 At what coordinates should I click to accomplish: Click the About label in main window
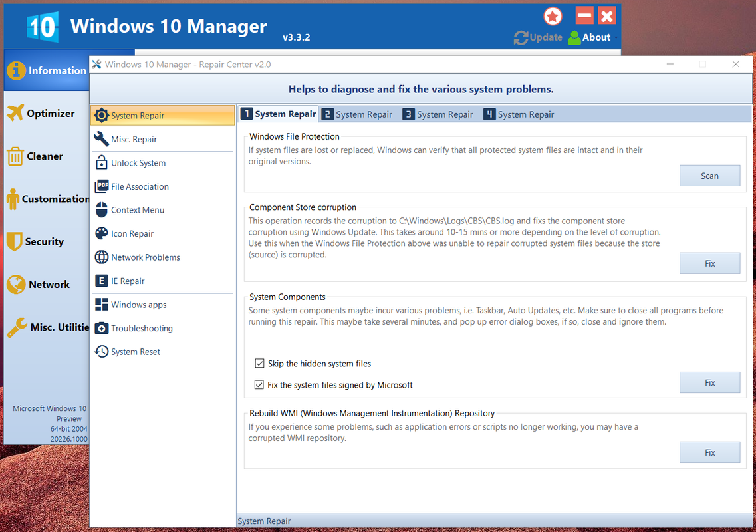596,37
